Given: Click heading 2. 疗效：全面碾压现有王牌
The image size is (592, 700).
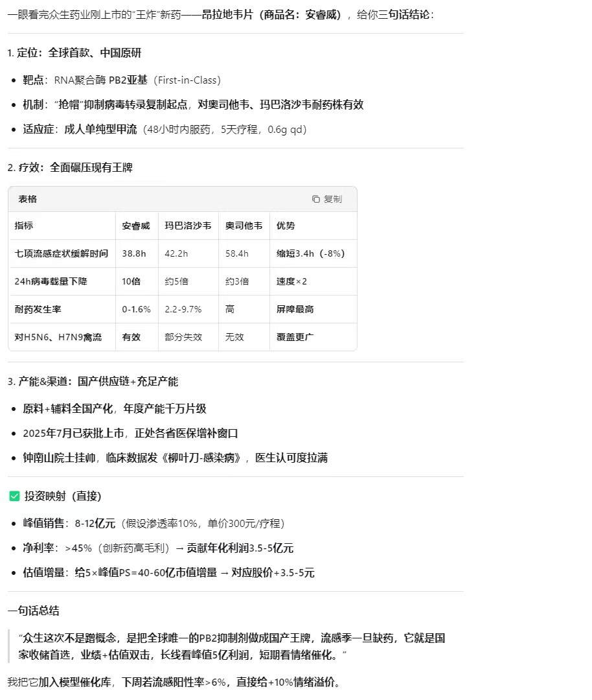Looking at the screenshot, I should click(70, 167).
